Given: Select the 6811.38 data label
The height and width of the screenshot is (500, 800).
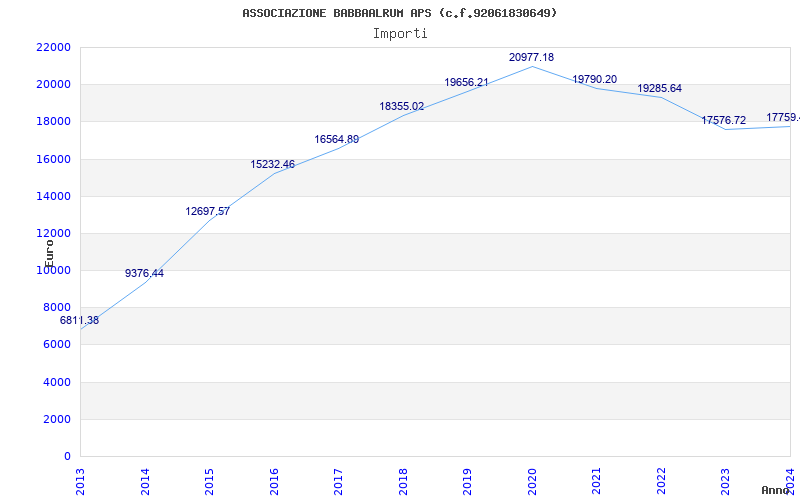Looking at the screenshot, I should point(79,320).
